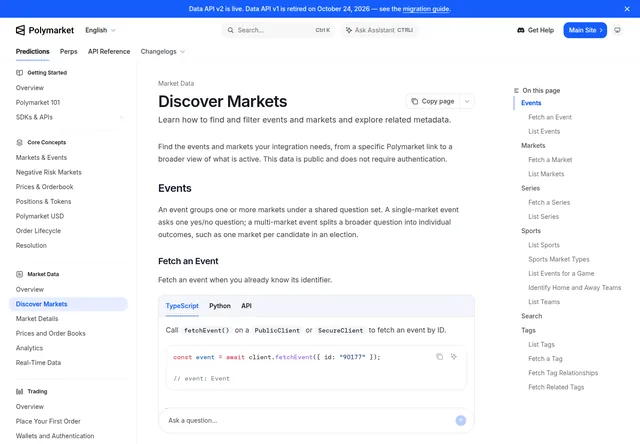Viewport: 640px width, 444px height.
Task: Click the copy icon in Copy page button
Action: point(414,101)
